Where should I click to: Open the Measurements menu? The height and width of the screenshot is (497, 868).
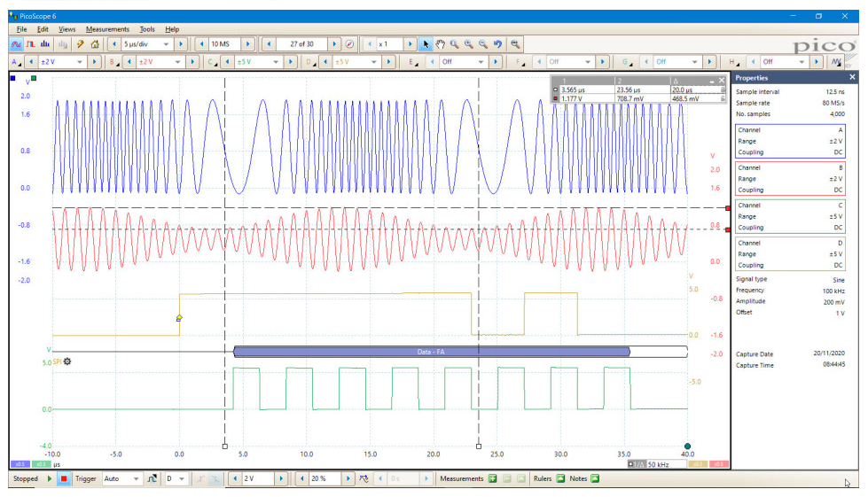point(107,29)
